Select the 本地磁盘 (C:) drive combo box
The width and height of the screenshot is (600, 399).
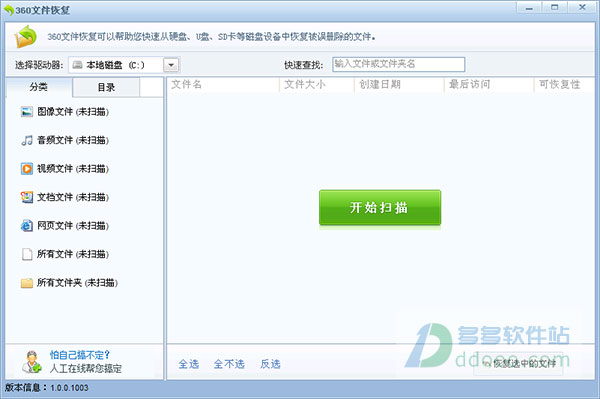tap(124, 65)
